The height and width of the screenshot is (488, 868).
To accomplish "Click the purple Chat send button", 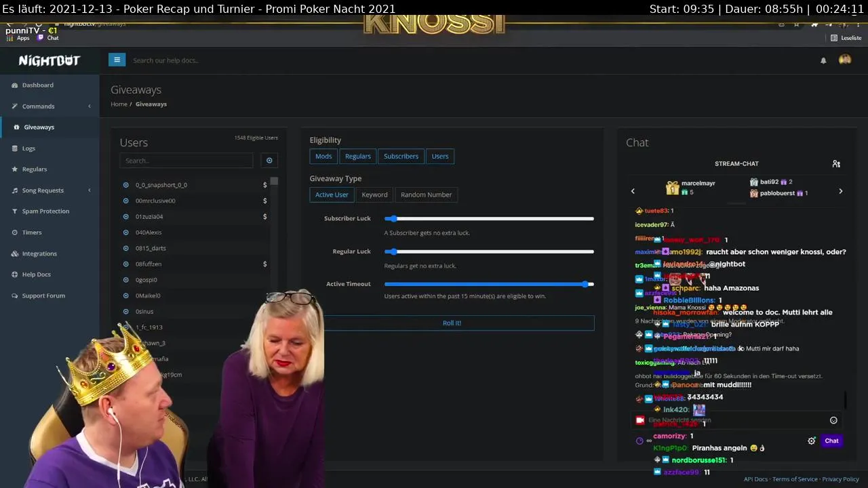I will tap(831, 441).
